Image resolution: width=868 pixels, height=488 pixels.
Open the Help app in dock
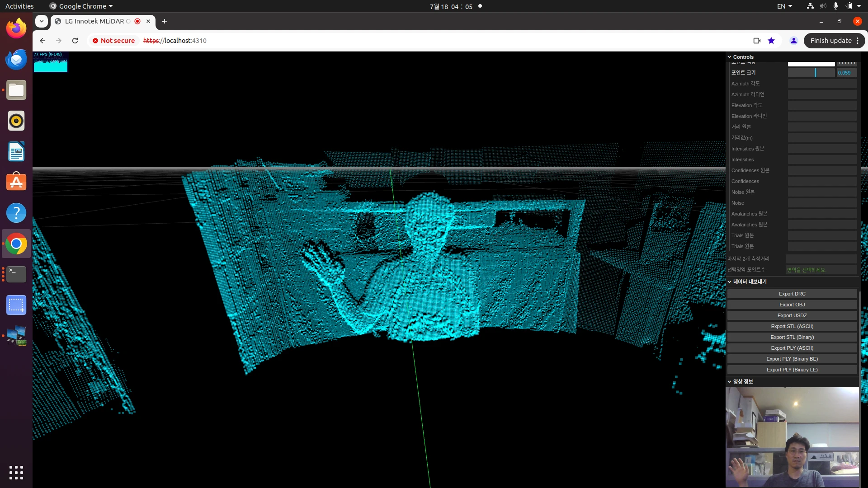tap(16, 213)
